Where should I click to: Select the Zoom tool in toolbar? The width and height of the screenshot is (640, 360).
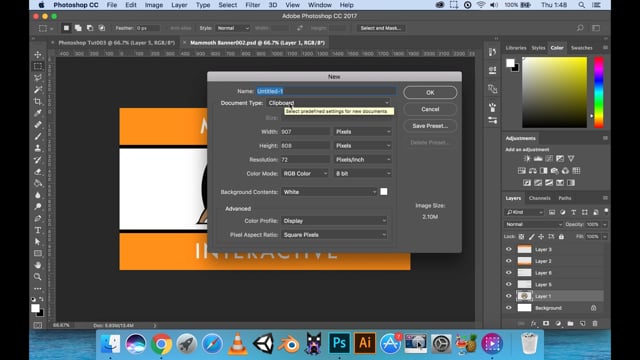pyautogui.click(x=38, y=277)
